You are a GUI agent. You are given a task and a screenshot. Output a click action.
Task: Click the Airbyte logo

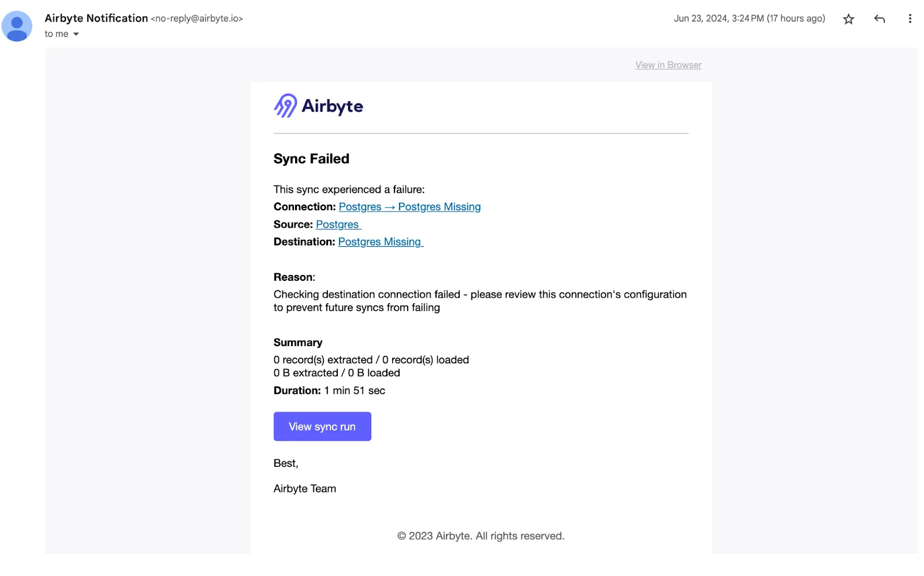(318, 106)
